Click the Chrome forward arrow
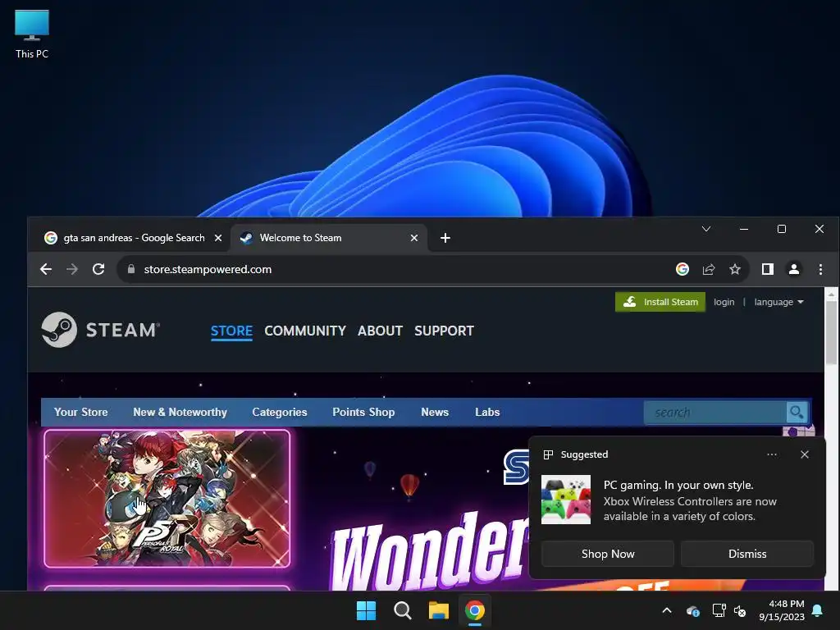Viewport: 840px width, 630px height. 72,269
